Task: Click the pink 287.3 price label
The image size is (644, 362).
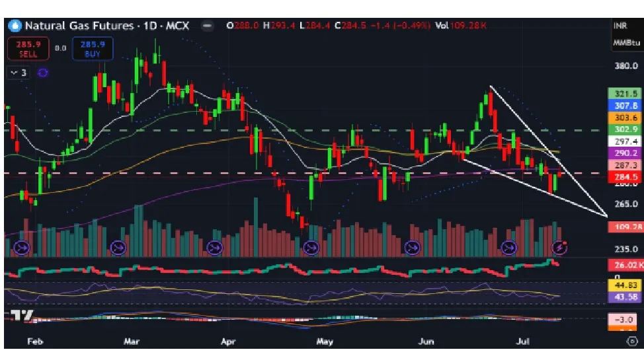Action: click(x=624, y=165)
